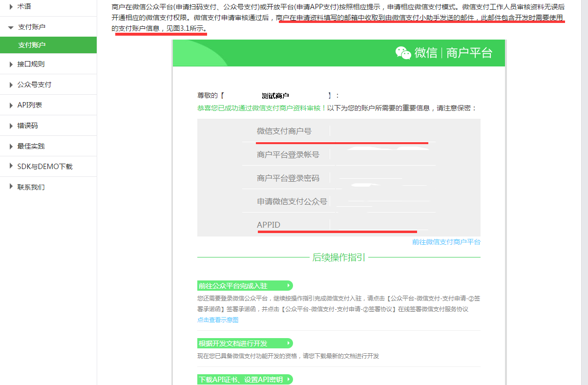Click the arrow icon on 下载API证书 button
The width and height of the screenshot is (588, 385).
click(x=289, y=380)
